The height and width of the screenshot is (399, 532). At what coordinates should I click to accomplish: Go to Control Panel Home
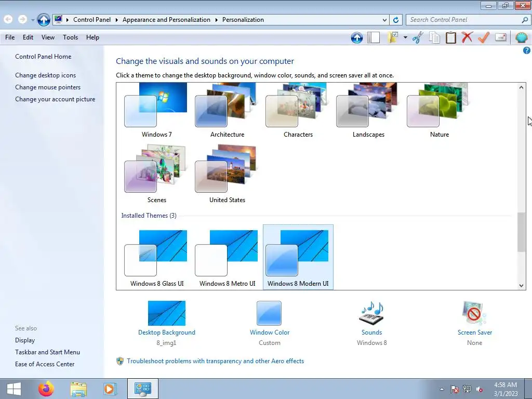click(x=43, y=57)
